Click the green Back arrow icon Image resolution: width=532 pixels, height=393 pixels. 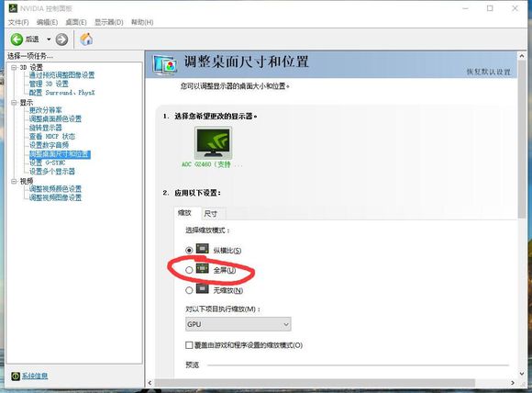click(x=17, y=39)
